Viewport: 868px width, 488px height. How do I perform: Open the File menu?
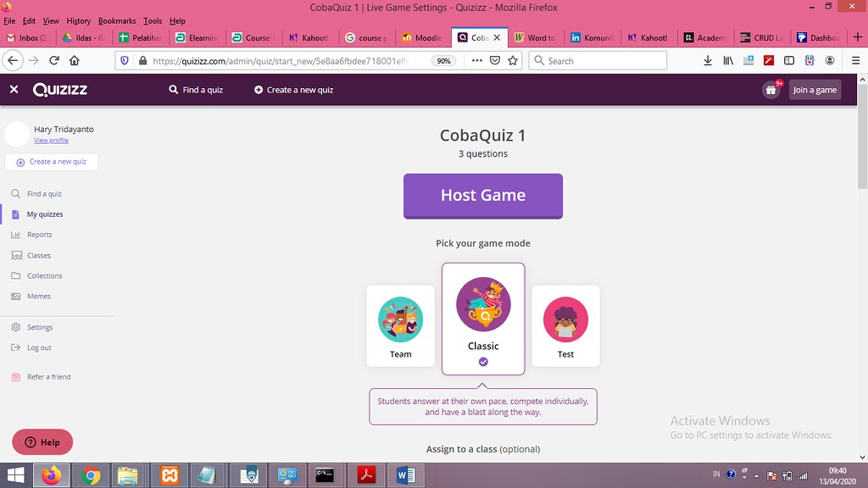(9, 21)
